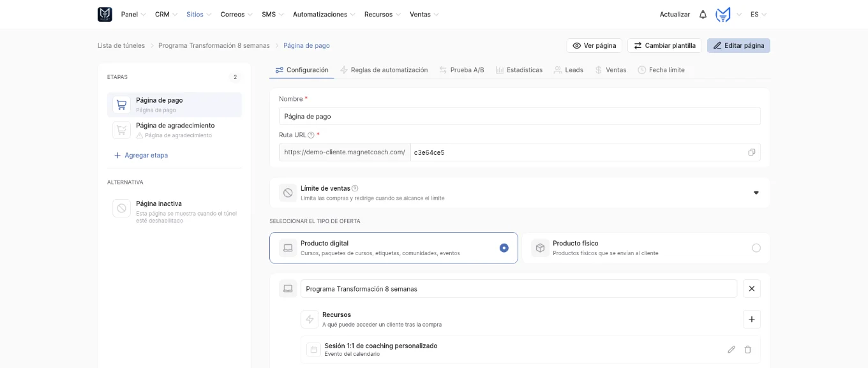The image size is (868, 368).
Task: Click the Producto físico card
Action: pos(646,248)
